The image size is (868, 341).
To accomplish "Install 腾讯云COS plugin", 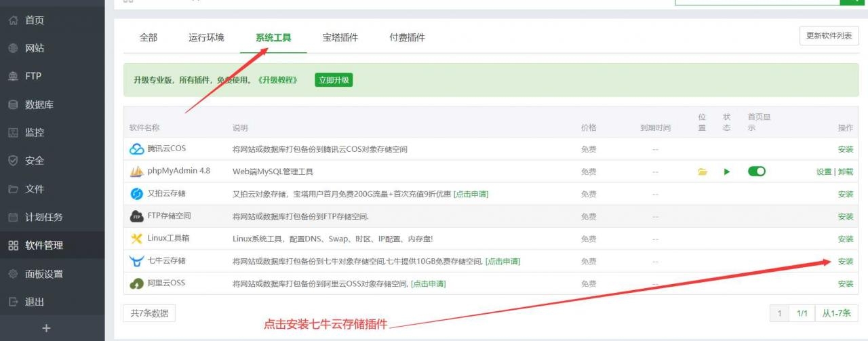I will point(846,149).
